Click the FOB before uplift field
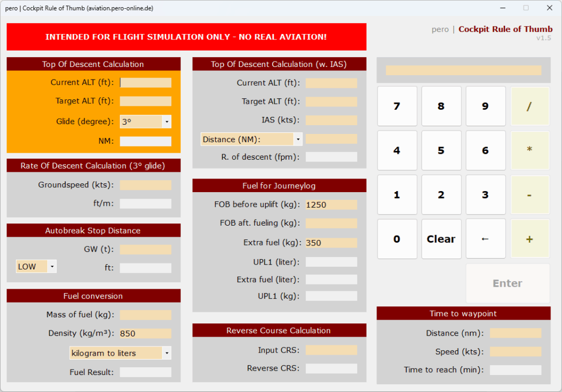Image resolution: width=562 pixels, height=392 pixels. pyautogui.click(x=331, y=205)
